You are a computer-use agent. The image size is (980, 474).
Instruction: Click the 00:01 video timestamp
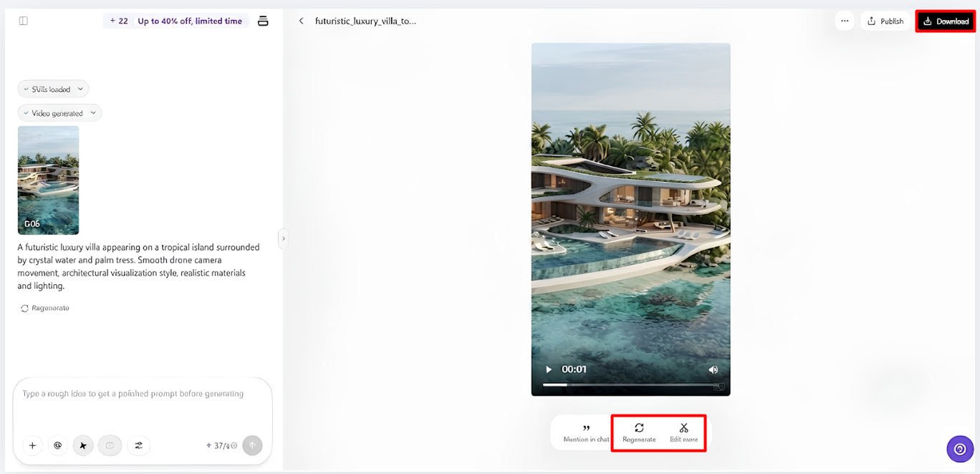point(574,369)
